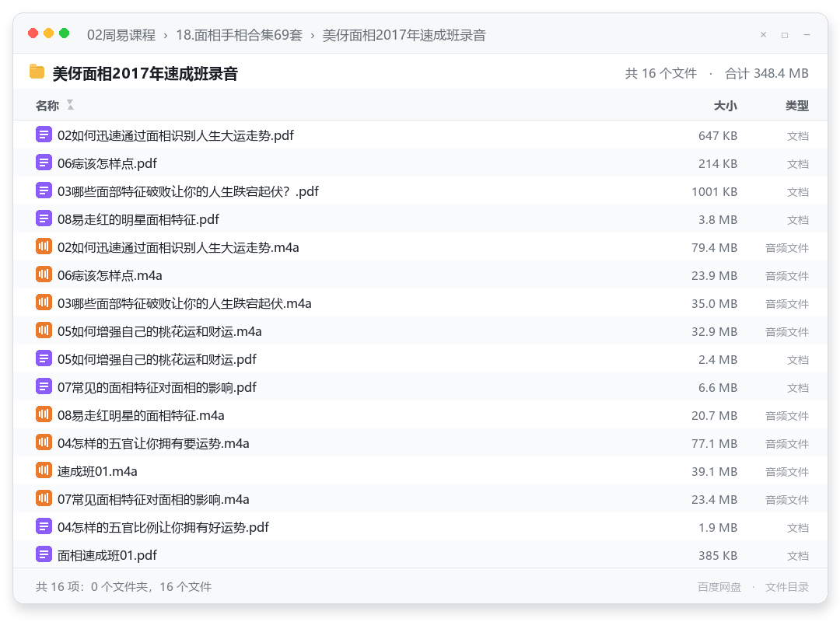Click the yellow folder icon beside the title
Viewport: 840px width, 622px height.
tap(37, 72)
